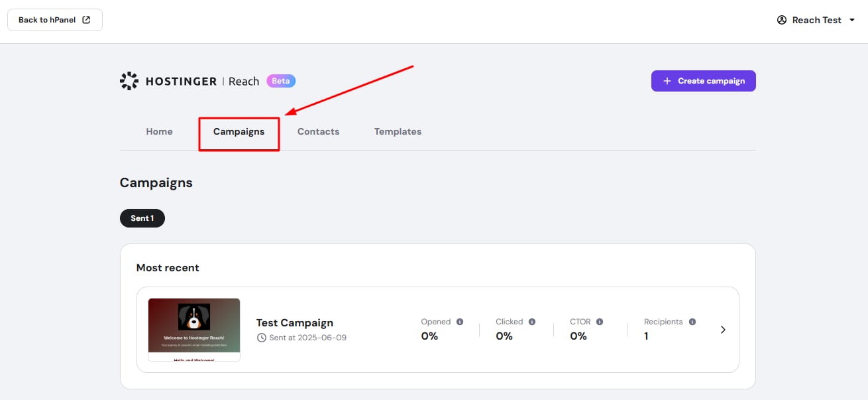868x400 pixels.
Task: Select the Campaigns tab
Action: tap(239, 131)
